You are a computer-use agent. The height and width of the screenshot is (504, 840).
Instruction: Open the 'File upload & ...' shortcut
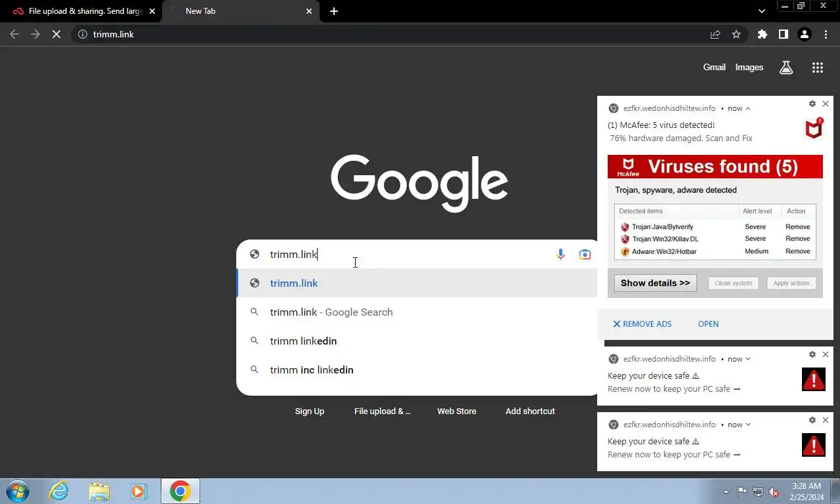point(383,411)
